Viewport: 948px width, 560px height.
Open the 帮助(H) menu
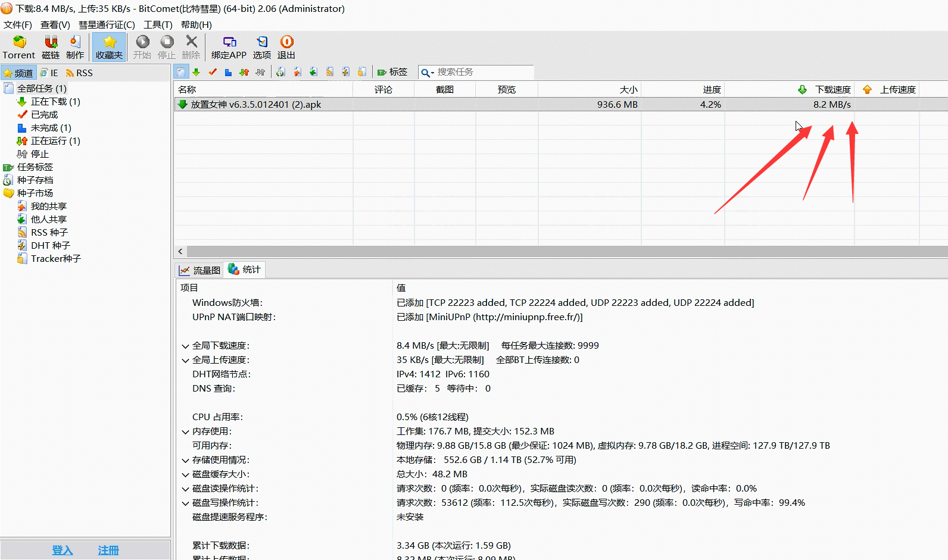[197, 24]
